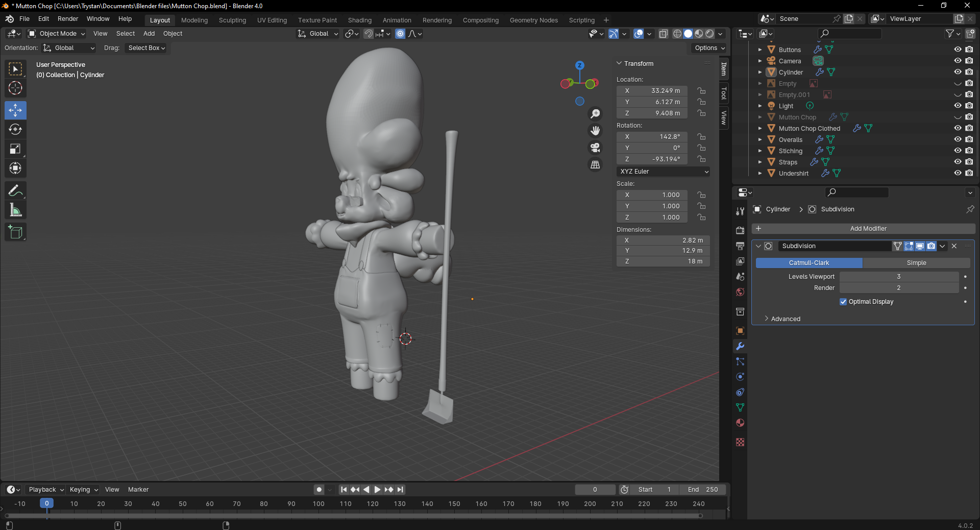The height and width of the screenshot is (530, 980).
Task: Choose the Measure tool
Action: coord(15,210)
